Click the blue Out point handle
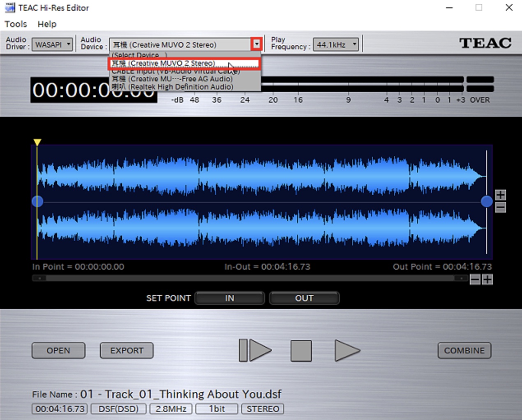Screen dimensions: 522x420 point(487,201)
